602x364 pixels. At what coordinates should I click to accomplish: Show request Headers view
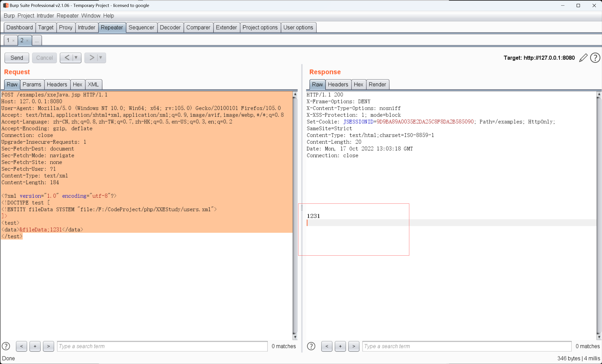point(57,85)
